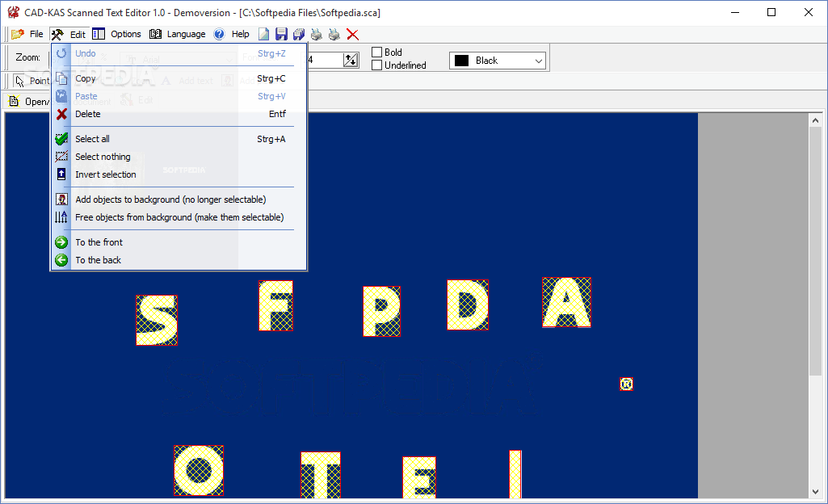The height and width of the screenshot is (504, 828).
Task: Choose To the back
Action: (179, 260)
